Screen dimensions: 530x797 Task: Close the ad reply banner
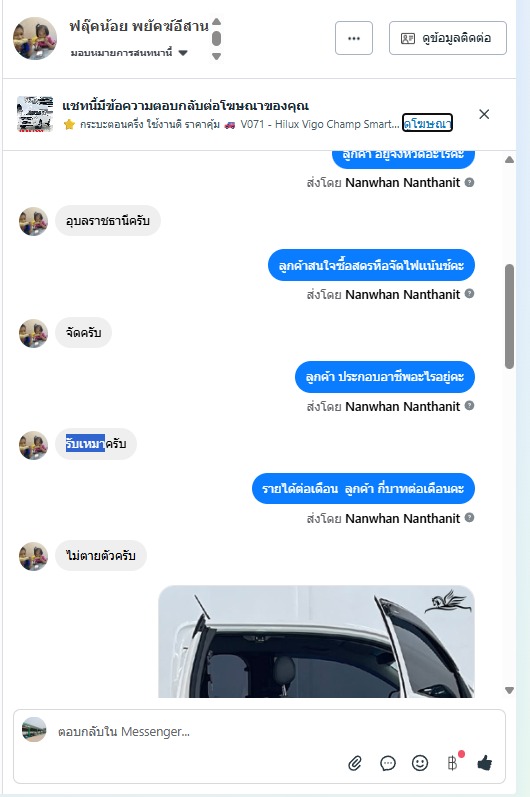coord(484,114)
